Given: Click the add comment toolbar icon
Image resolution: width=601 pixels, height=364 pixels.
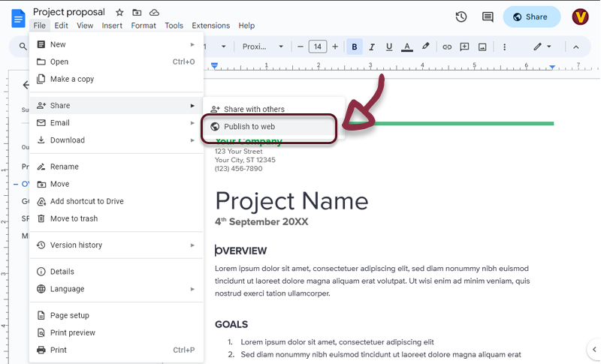Looking at the screenshot, I should 464,47.
